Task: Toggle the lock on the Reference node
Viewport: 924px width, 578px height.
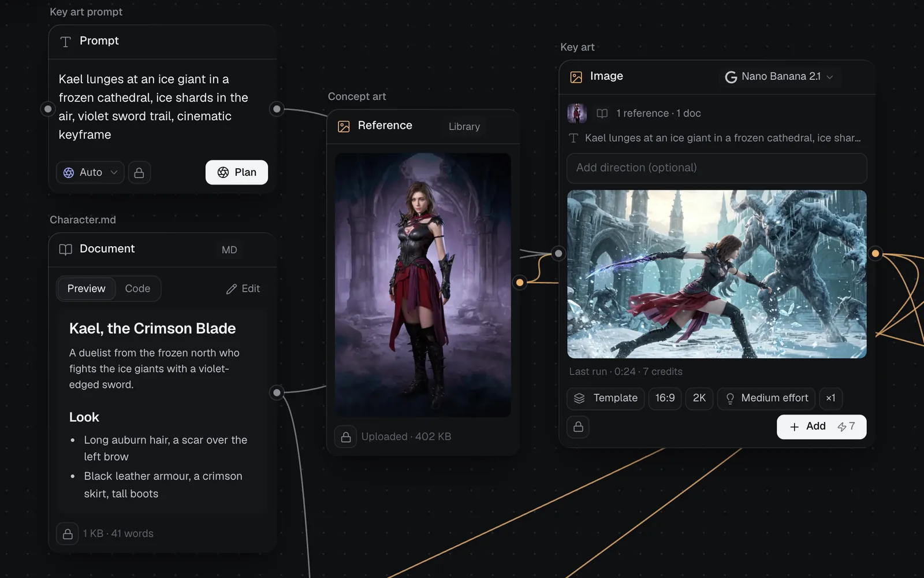Action: 346,437
